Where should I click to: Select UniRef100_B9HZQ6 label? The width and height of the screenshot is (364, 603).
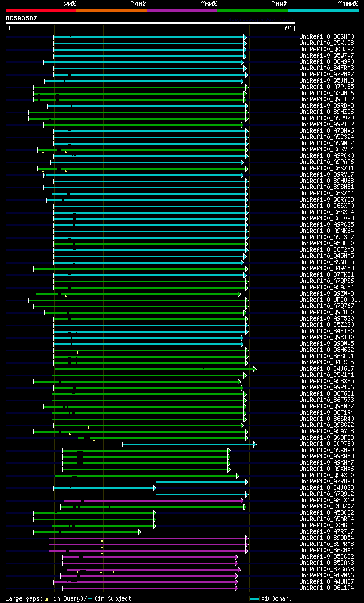[327, 112]
